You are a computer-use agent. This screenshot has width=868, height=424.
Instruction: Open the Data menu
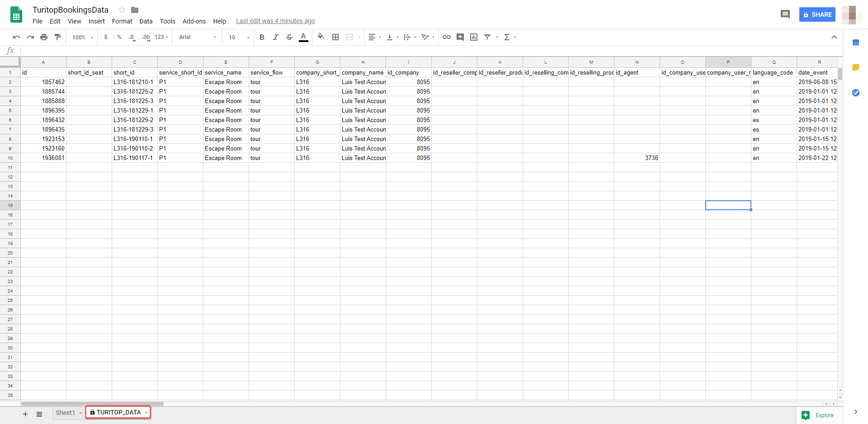(146, 21)
